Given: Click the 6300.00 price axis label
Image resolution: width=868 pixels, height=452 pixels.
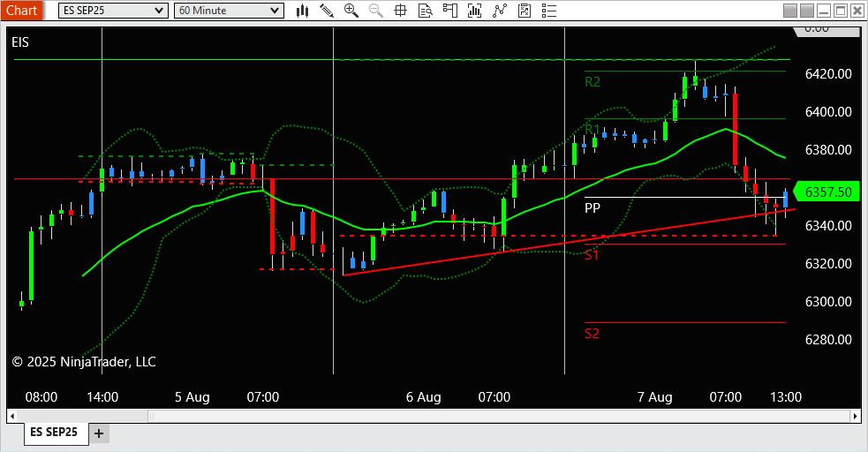Looking at the screenshot, I should pos(828,302).
